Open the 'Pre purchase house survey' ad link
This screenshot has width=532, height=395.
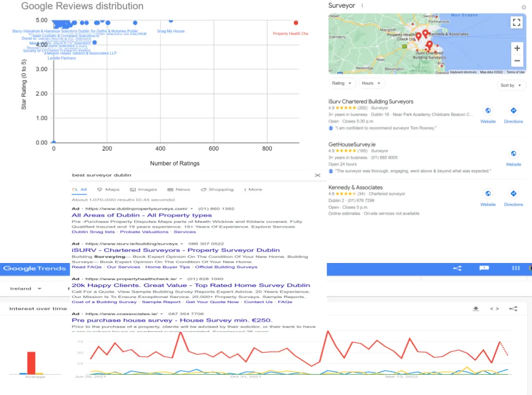[x=171, y=320]
